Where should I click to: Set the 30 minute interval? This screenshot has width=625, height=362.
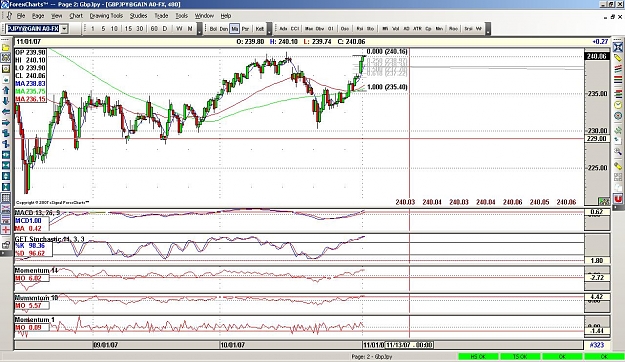click(140, 29)
